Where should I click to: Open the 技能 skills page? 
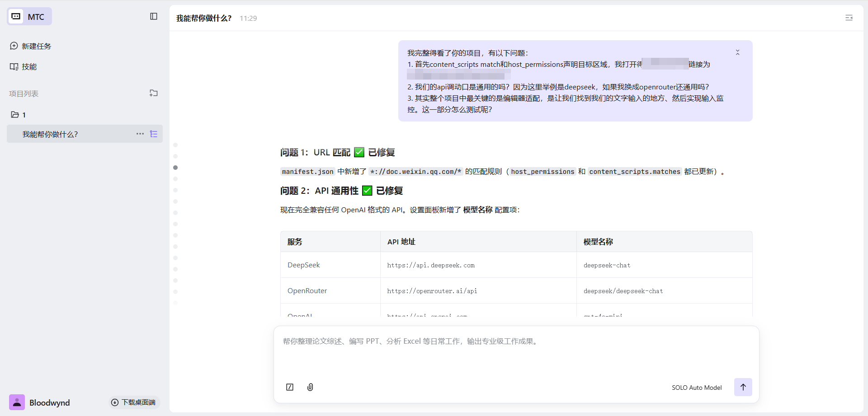tap(24, 67)
